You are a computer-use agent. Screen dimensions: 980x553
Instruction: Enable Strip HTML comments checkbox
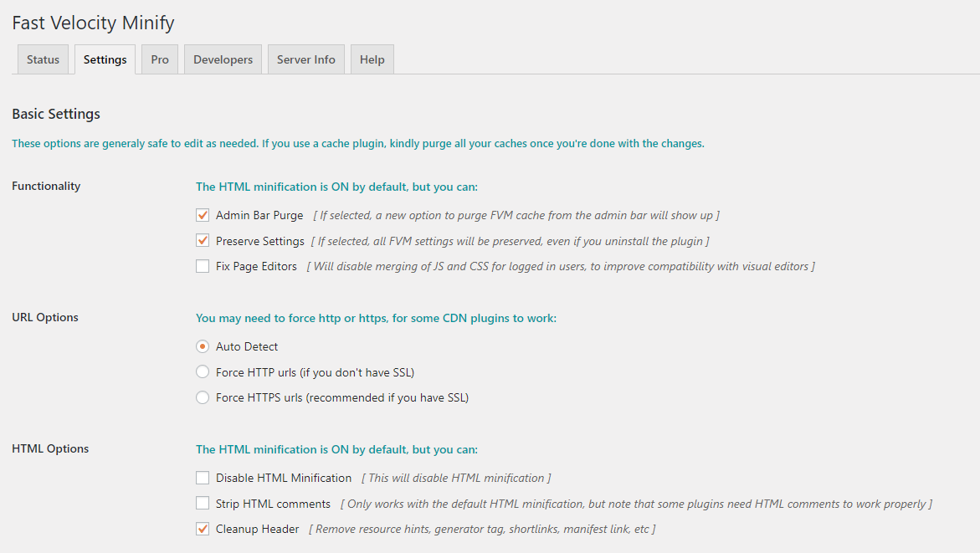tap(203, 503)
